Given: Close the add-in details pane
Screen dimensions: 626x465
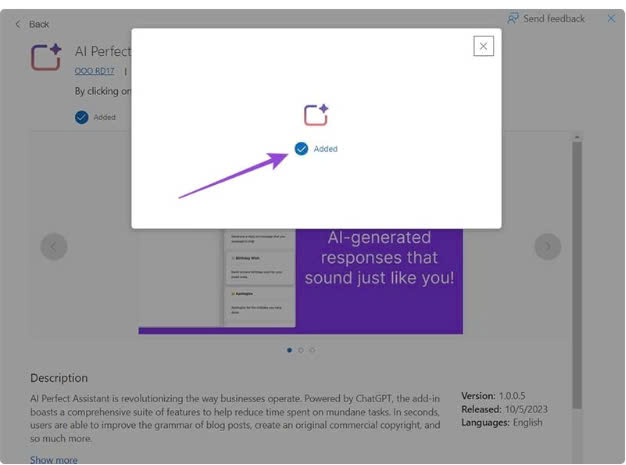Looking at the screenshot, I should (x=611, y=18).
